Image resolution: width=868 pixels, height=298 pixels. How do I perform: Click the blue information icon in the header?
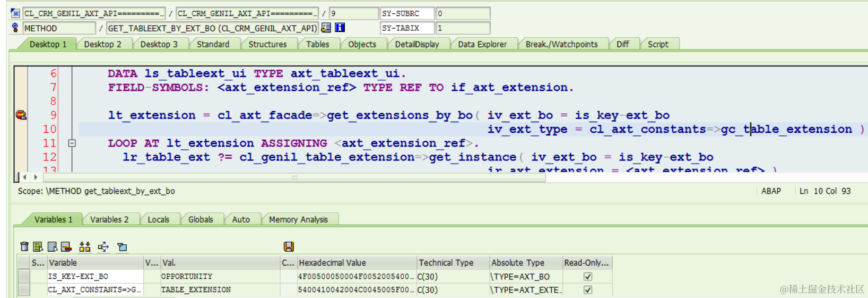coord(340,28)
